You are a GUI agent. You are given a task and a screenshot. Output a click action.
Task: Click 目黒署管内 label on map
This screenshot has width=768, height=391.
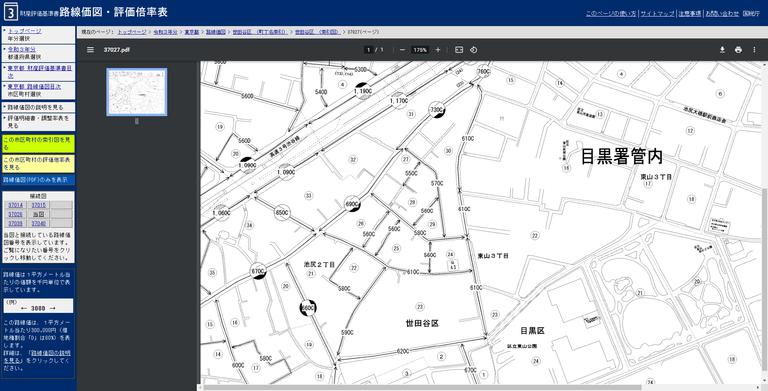coord(622,156)
